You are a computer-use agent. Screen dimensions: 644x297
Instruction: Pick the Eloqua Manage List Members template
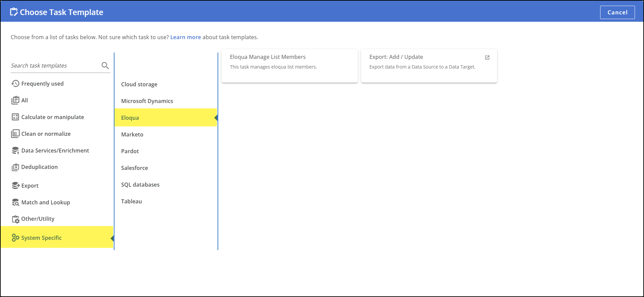pos(290,66)
